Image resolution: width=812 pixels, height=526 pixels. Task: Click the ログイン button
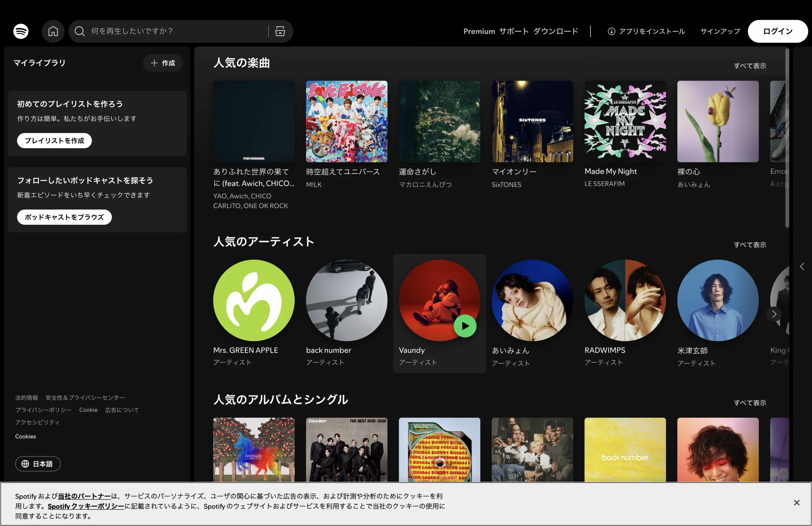[778, 31]
